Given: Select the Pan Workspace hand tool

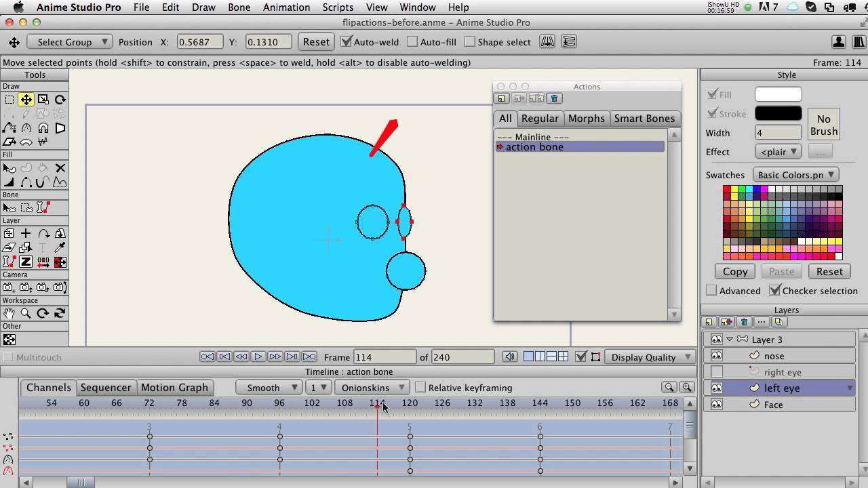Looking at the screenshot, I should click(9, 314).
